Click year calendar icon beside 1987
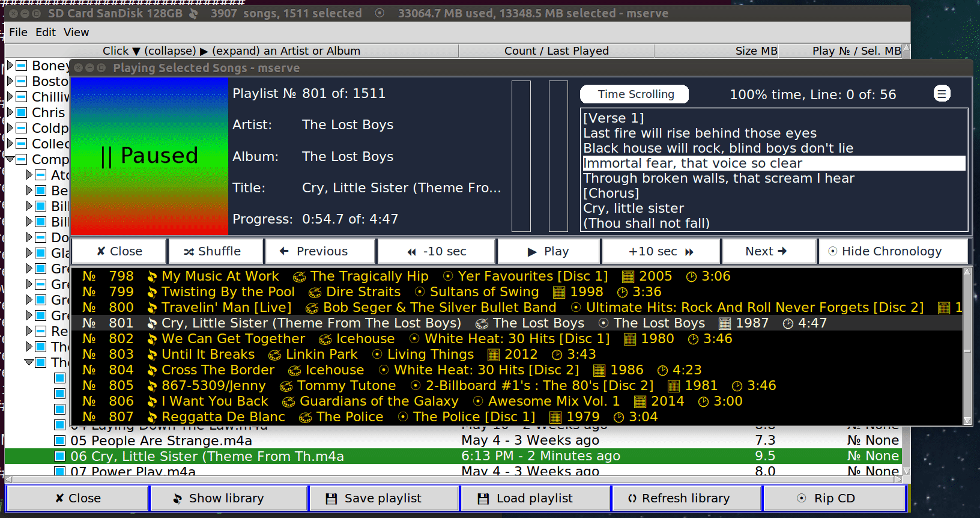 725,324
